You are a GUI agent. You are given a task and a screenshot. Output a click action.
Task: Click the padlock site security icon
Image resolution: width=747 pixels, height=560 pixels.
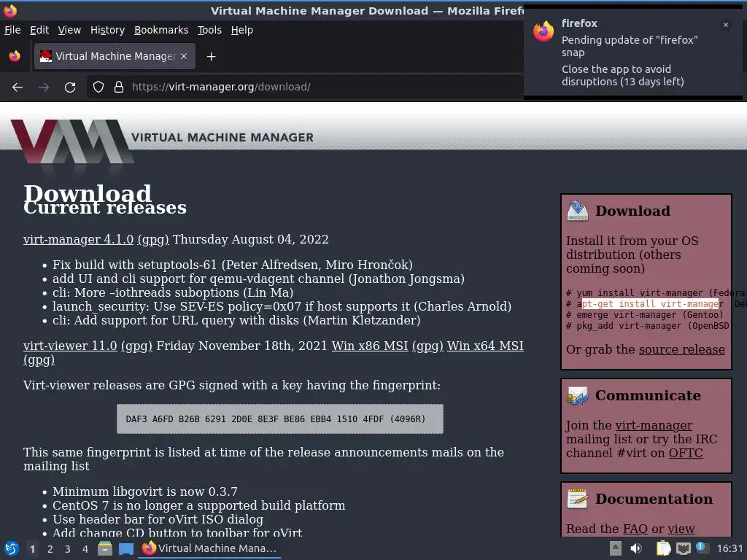[119, 87]
